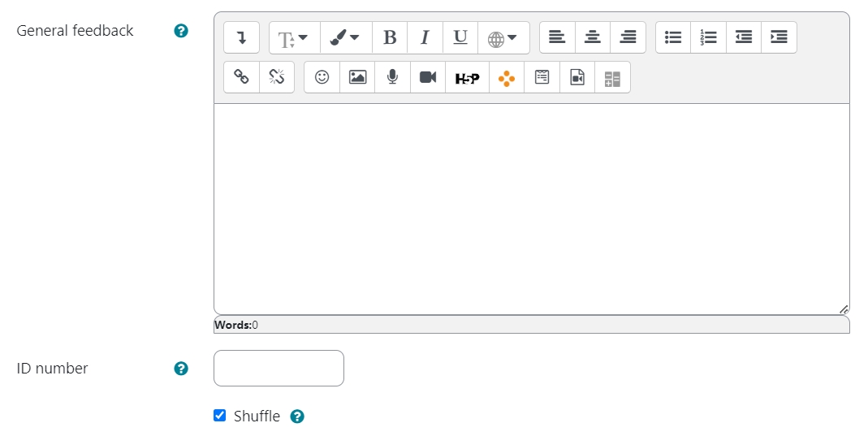Toggle bold formatting

(390, 37)
